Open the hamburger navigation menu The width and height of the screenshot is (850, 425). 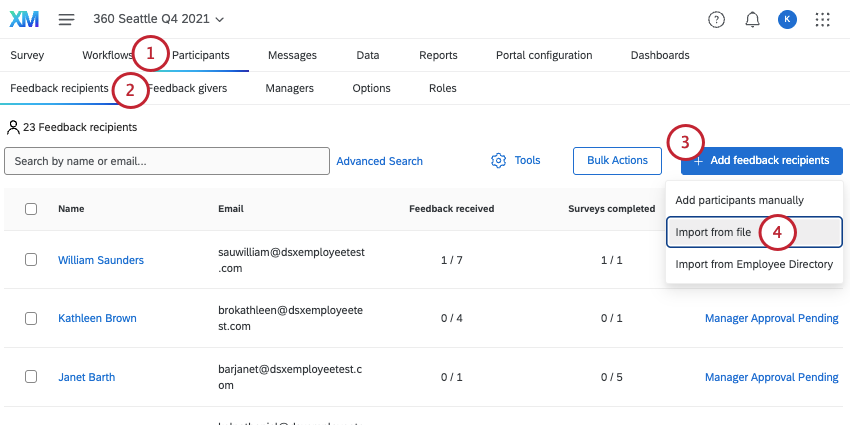pos(67,20)
